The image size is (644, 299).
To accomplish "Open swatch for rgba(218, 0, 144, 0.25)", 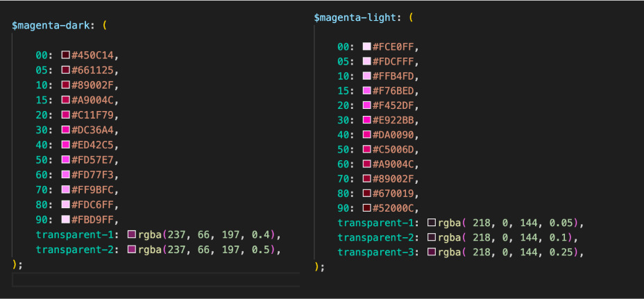I will tap(432, 252).
